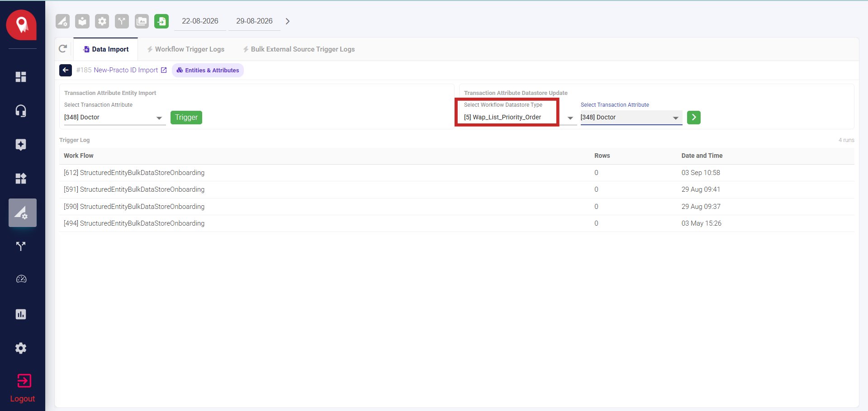The image size is (868, 411).
Task: Click the grey gear toolbar icon
Action: pyautogui.click(x=102, y=21)
